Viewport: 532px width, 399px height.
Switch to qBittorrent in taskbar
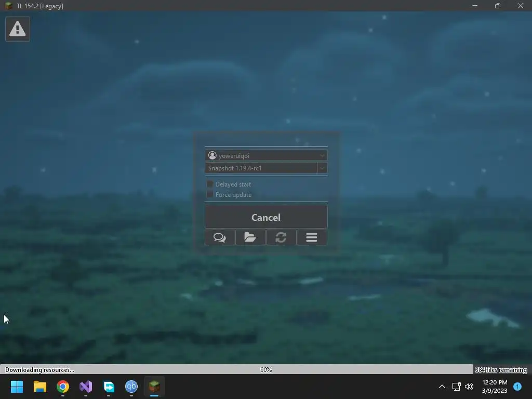click(131, 387)
